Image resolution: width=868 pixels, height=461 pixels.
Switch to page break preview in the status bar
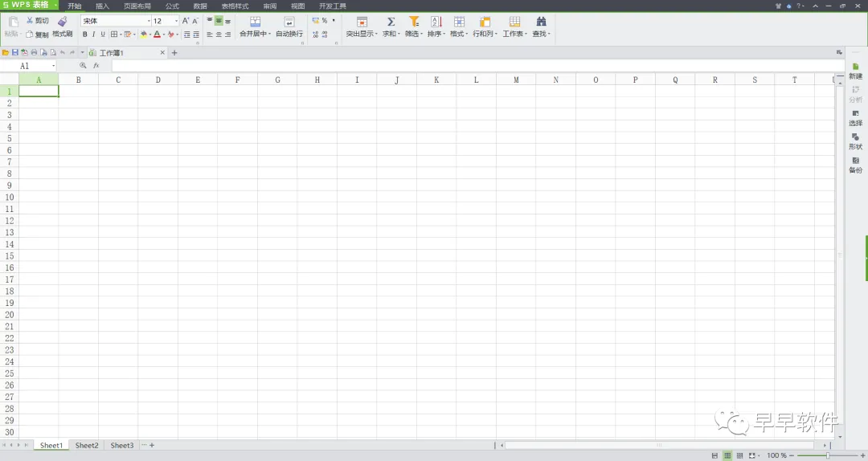coord(739,455)
